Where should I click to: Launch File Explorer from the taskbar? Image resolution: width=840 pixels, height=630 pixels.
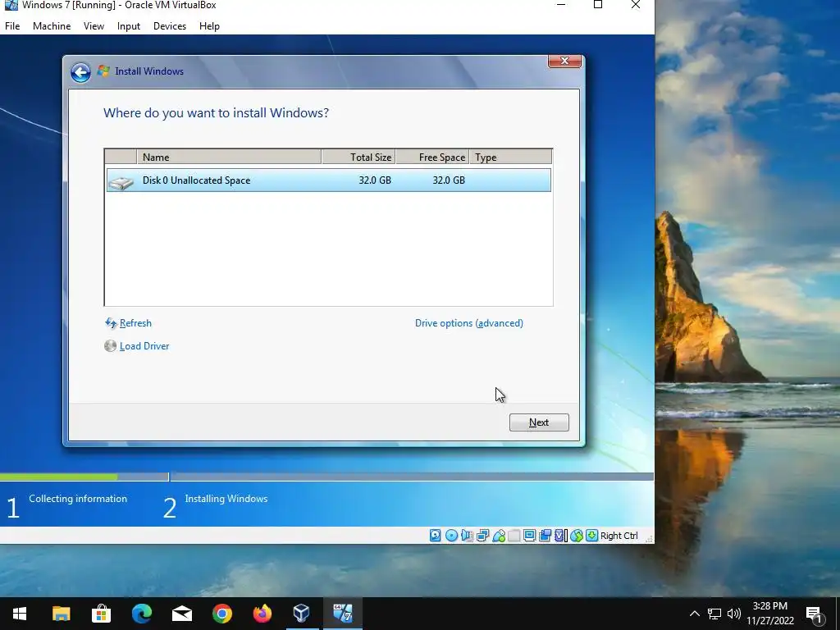click(61, 614)
